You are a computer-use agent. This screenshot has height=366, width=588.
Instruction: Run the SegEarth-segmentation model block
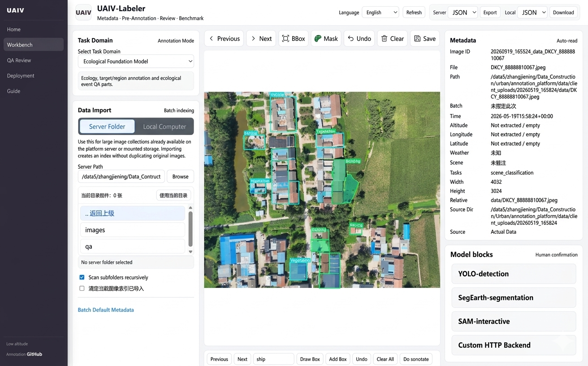514,297
